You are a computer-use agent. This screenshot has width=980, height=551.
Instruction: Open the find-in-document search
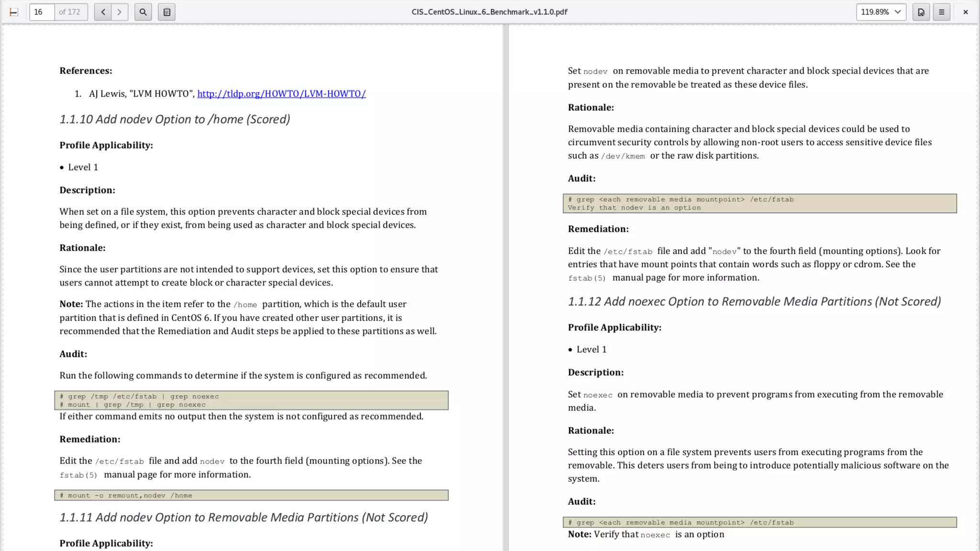point(143,12)
